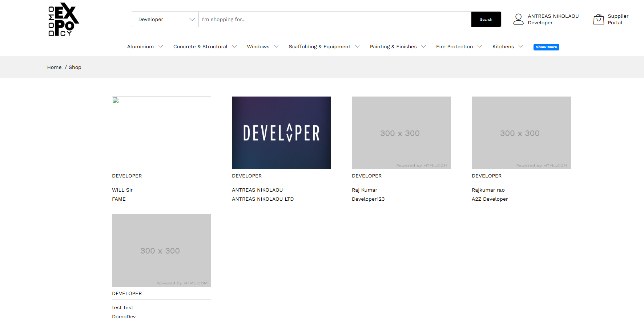This screenshot has height=327, width=644.
Task: Click DEVELOPER label above Raj Kumar
Action: (367, 176)
